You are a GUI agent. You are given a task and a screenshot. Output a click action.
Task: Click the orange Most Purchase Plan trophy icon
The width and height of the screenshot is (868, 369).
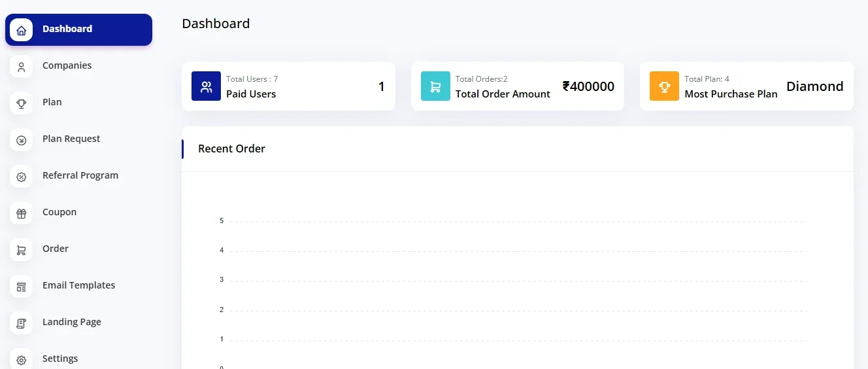coord(664,86)
